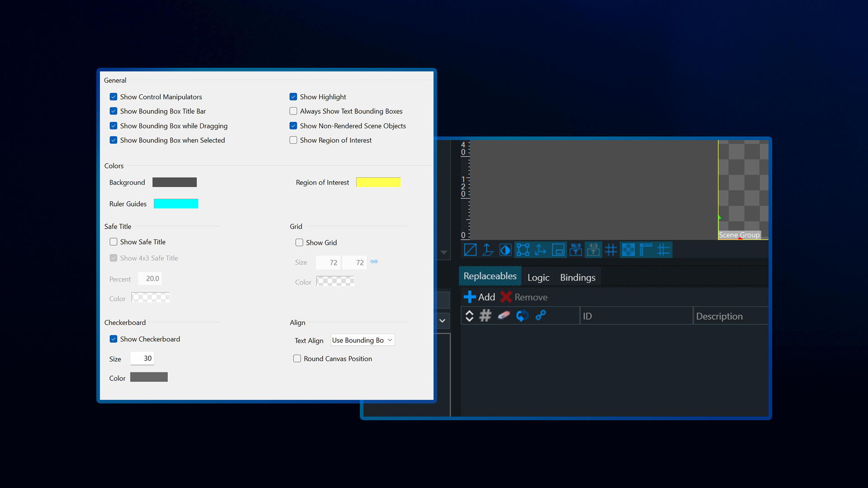Viewport: 868px width, 488px height.
Task: Open the Ruler Guides cyan color swatch
Action: tap(176, 204)
